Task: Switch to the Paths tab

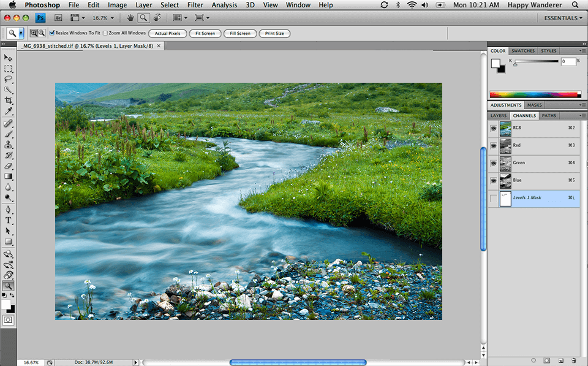Action: 548,115
